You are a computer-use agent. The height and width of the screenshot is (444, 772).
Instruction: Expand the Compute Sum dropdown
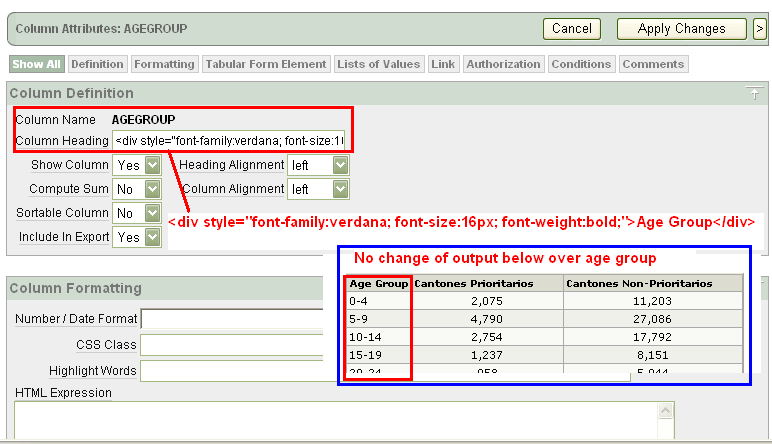point(137,189)
